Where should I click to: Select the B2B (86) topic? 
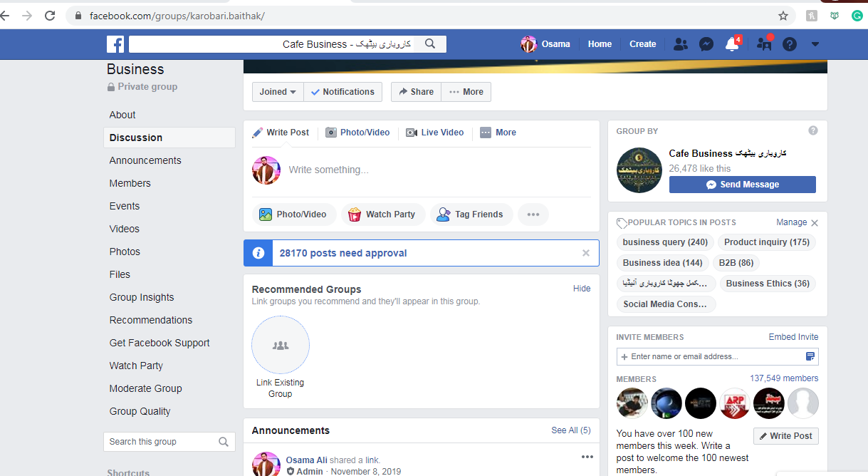pos(736,263)
